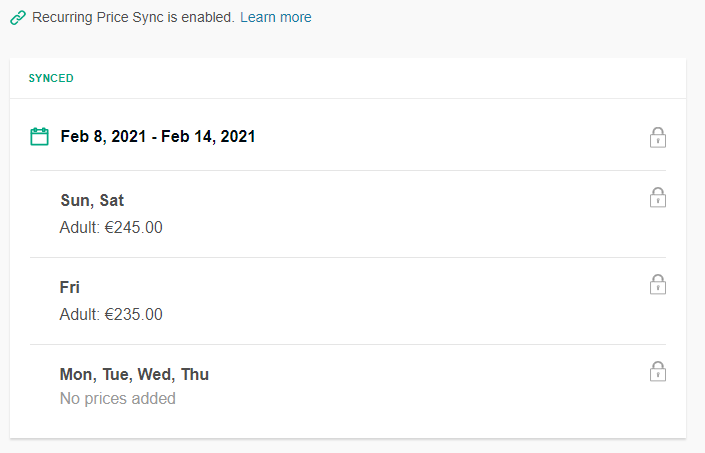Click the Sun day label
Viewport: 705px width, 453px height.
pos(77,200)
